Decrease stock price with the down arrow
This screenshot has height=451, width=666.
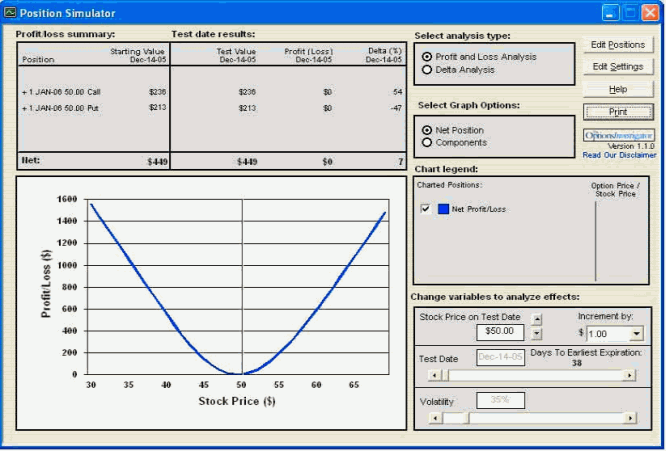[537, 333]
